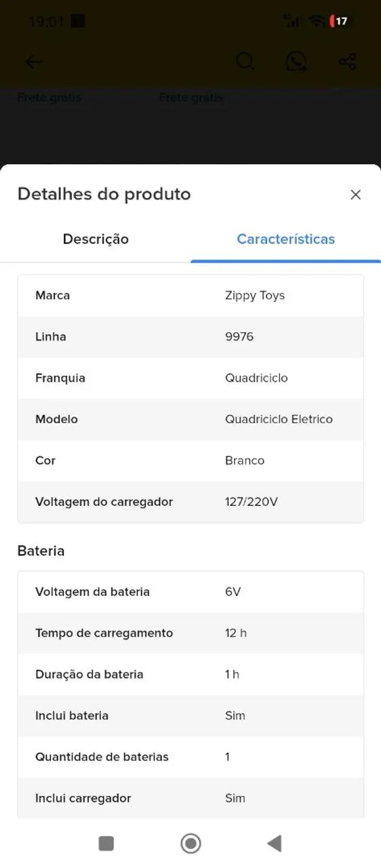
Task: Tap the share icon in header
Action: [x=347, y=62]
